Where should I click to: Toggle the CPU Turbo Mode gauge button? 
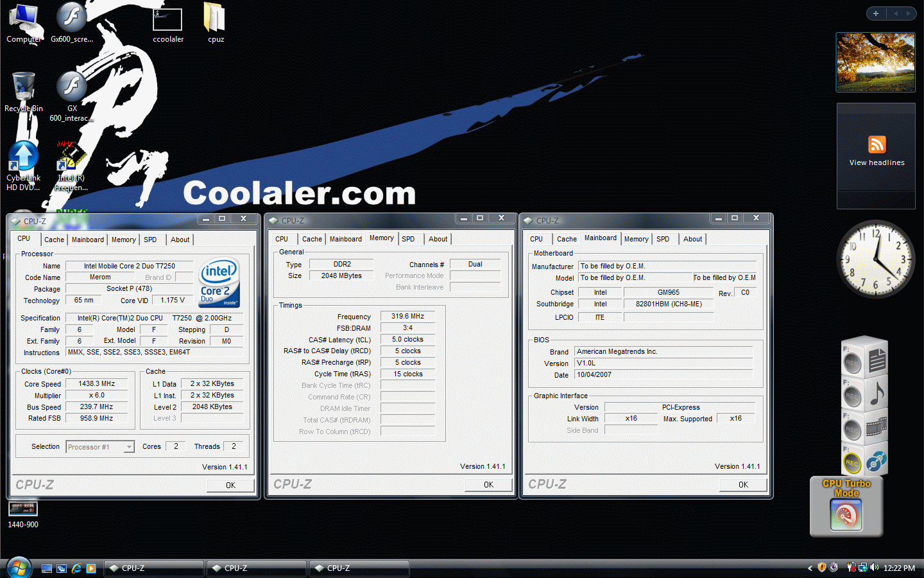[846, 514]
